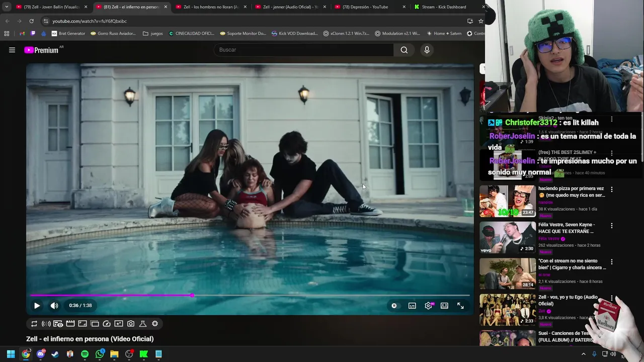The width and height of the screenshot is (644, 362).
Task: Open WhatsApp from the taskbar
Action: point(100,354)
